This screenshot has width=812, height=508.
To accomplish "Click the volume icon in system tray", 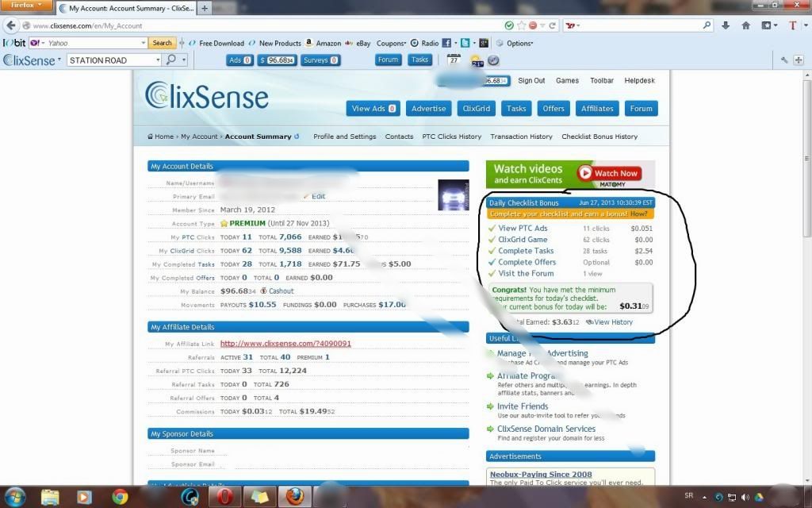I will [745, 497].
